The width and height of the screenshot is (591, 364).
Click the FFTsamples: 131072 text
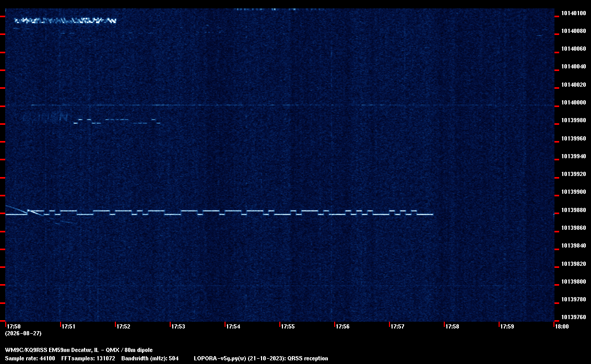[x=88, y=358]
